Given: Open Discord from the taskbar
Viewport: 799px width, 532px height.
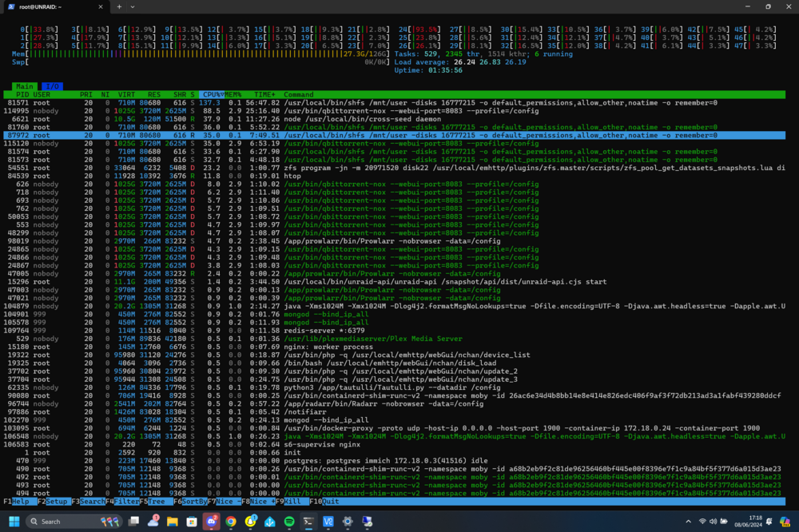Looking at the screenshot, I should (x=211, y=522).
